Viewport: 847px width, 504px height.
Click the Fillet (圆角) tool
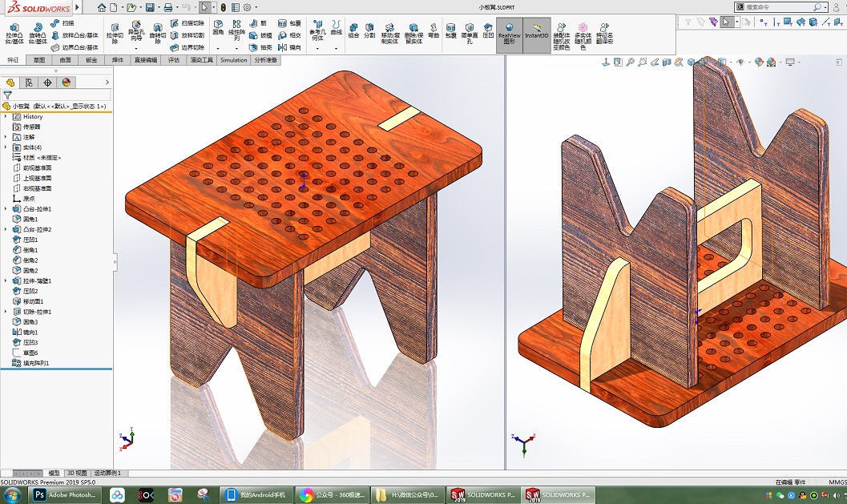[x=218, y=28]
